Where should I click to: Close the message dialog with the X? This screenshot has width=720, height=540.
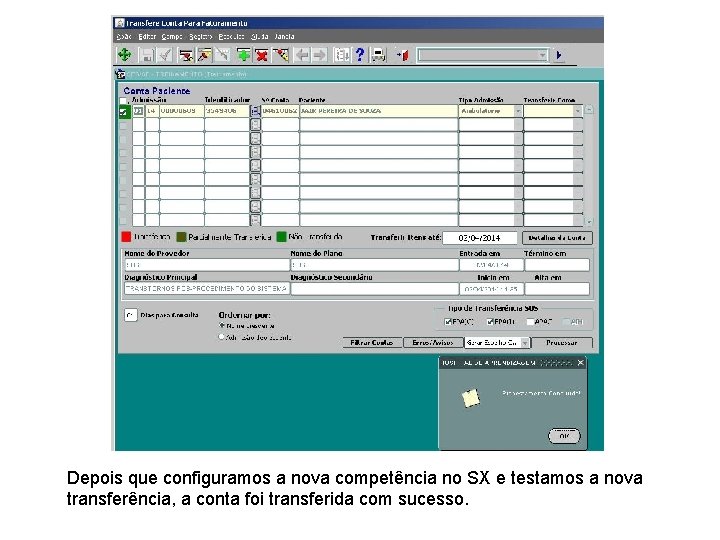tap(580, 363)
